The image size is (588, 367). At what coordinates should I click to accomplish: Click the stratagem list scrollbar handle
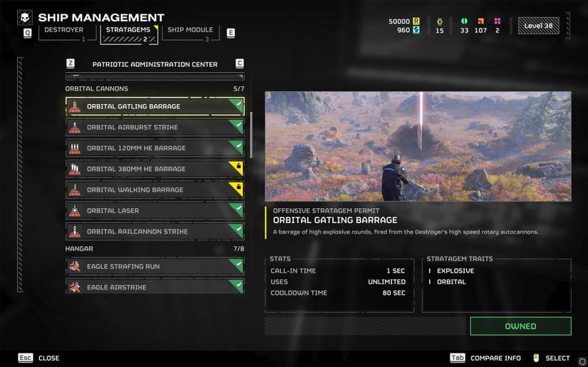pyautogui.click(x=252, y=135)
